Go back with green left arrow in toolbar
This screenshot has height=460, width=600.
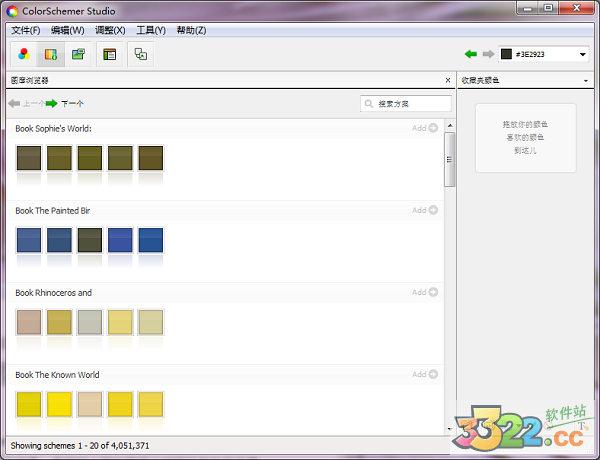pos(471,54)
